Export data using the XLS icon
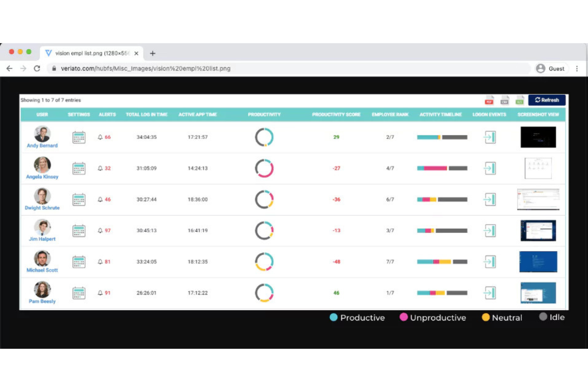 (519, 100)
